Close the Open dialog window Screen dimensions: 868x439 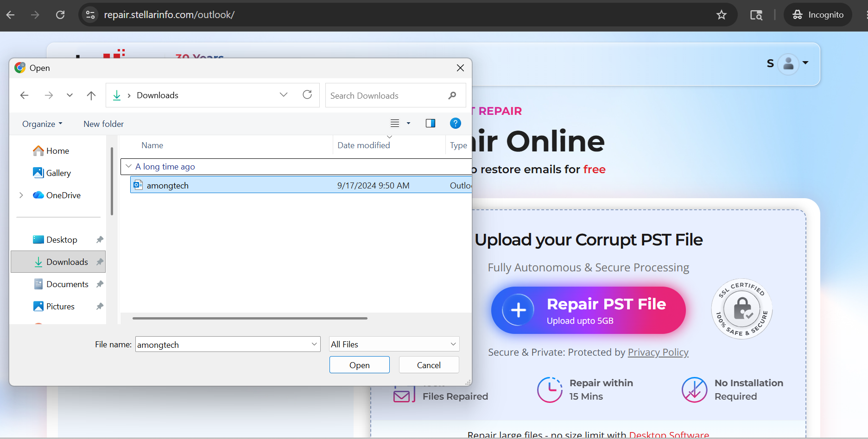[x=460, y=68]
